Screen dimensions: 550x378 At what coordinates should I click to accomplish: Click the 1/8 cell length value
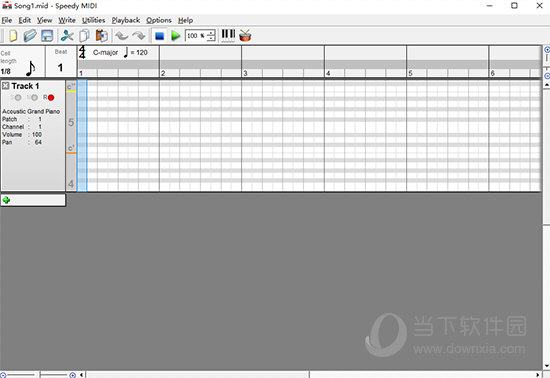coord(6,71)
